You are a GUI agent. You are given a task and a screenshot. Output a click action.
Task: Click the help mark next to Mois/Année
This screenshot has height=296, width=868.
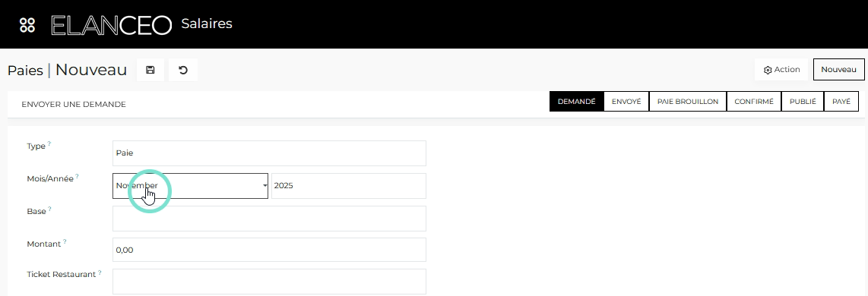pyautogui.click(x=77, y=176)
